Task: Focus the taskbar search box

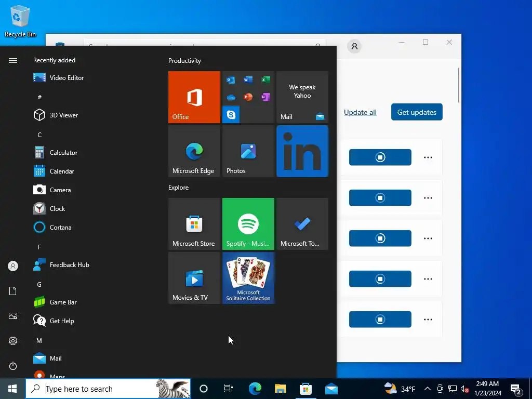Action: coord(108,389)
